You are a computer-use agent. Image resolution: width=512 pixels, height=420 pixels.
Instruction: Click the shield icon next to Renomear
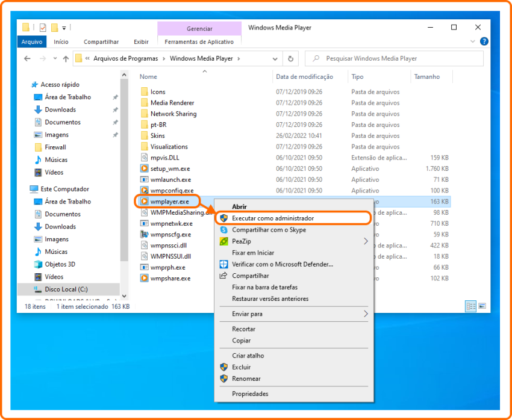(x=223, y=378)
